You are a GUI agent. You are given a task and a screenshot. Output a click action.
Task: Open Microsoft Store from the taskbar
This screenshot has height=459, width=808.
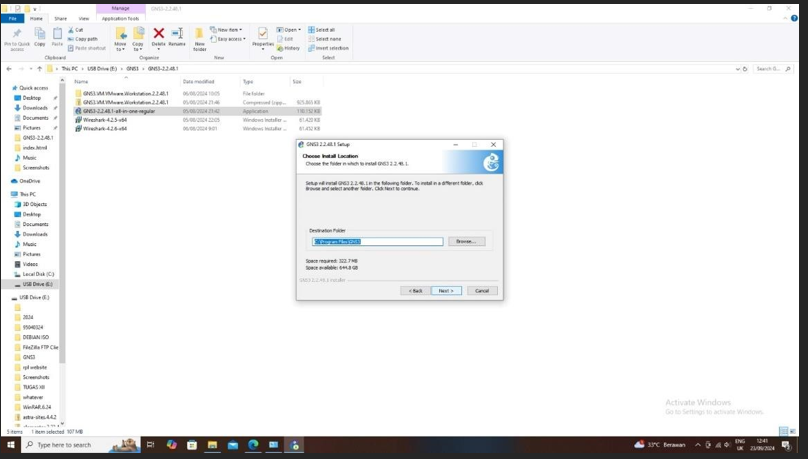click(x=192, y=445)
